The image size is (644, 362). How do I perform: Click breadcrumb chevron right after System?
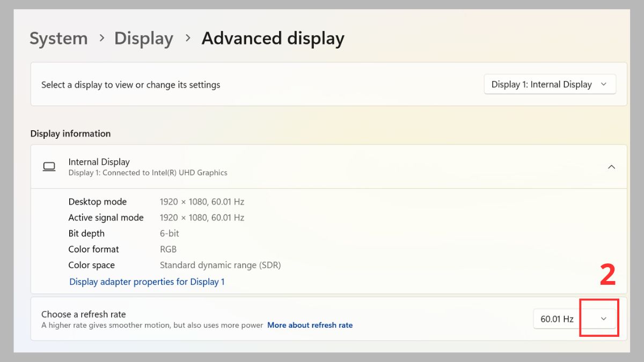point(101,39)
